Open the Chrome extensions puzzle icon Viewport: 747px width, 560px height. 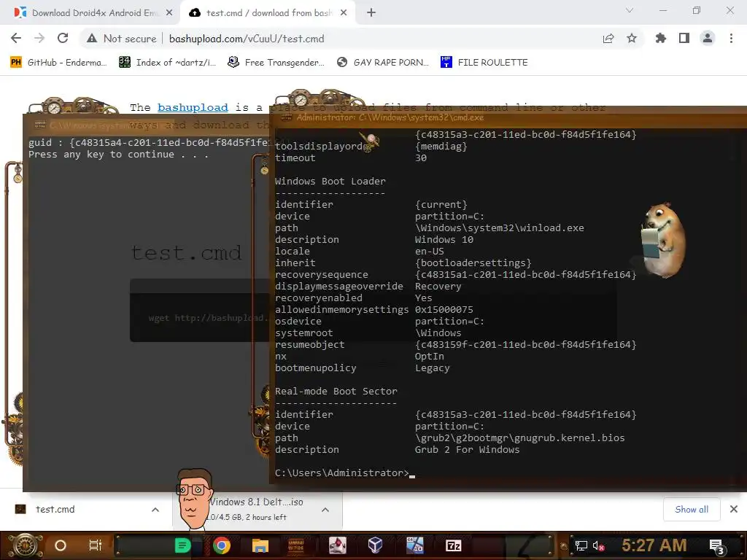coord(661,39)
